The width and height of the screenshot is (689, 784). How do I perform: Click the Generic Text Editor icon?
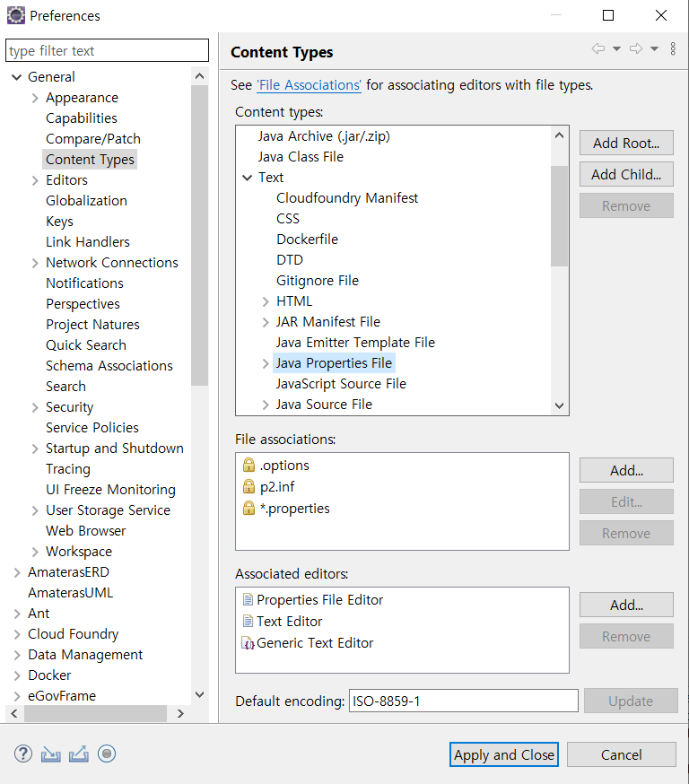(248, 643)
